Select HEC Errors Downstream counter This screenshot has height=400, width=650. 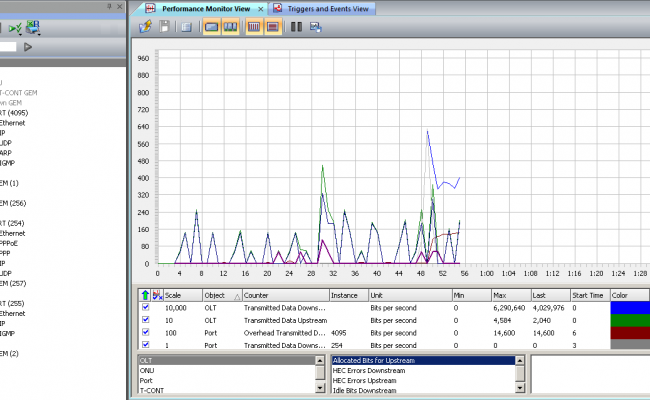click(x=366, y=369)
